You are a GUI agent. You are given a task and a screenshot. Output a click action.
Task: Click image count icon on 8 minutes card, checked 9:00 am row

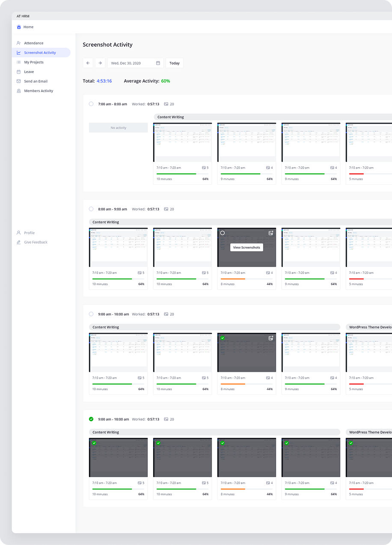click(x=268, y=483)
